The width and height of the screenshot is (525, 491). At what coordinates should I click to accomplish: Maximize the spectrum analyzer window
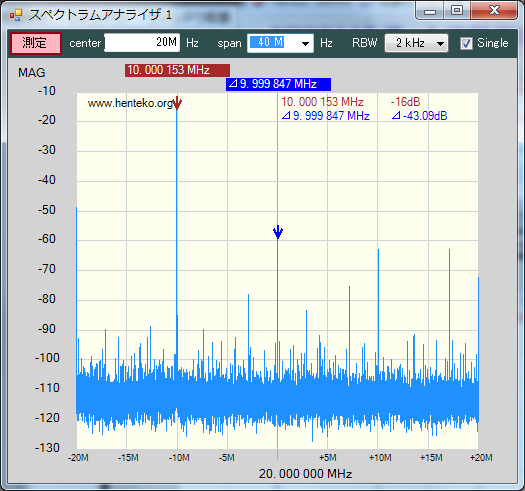[457, 10]
